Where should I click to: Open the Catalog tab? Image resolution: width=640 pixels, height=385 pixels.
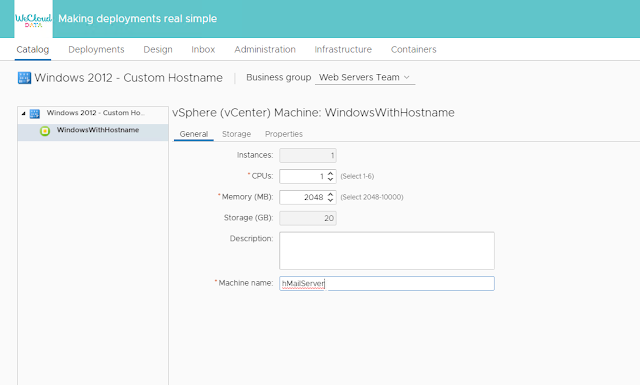(x=33, y=49)
